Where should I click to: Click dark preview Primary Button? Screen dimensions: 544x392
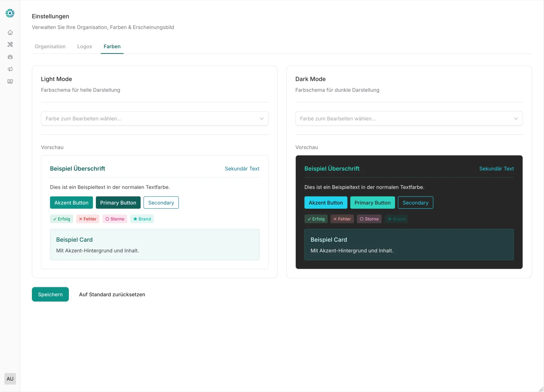coord(372,203)
